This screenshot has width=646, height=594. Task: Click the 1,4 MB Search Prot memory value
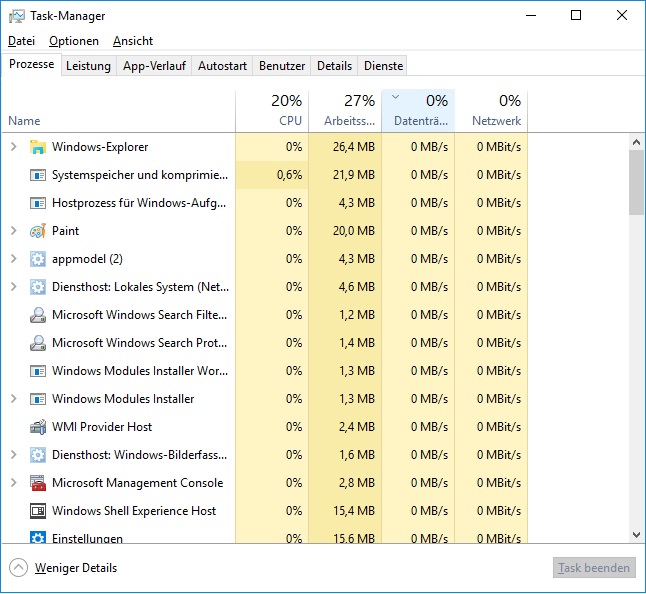click(x=357, y=343)
